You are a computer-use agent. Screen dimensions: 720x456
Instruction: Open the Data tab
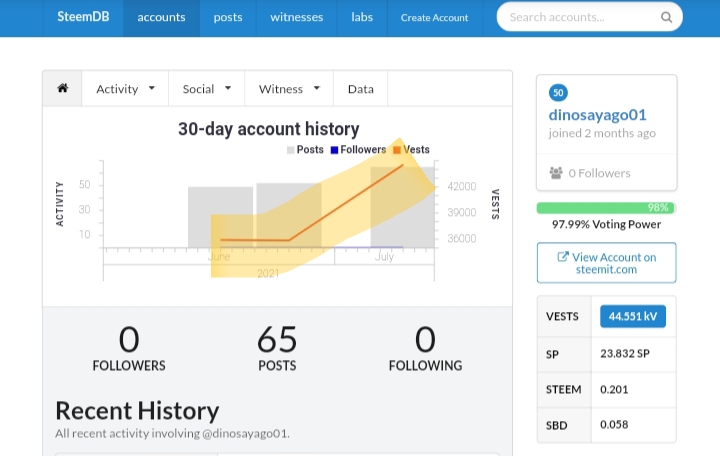(x=360, y=89)
